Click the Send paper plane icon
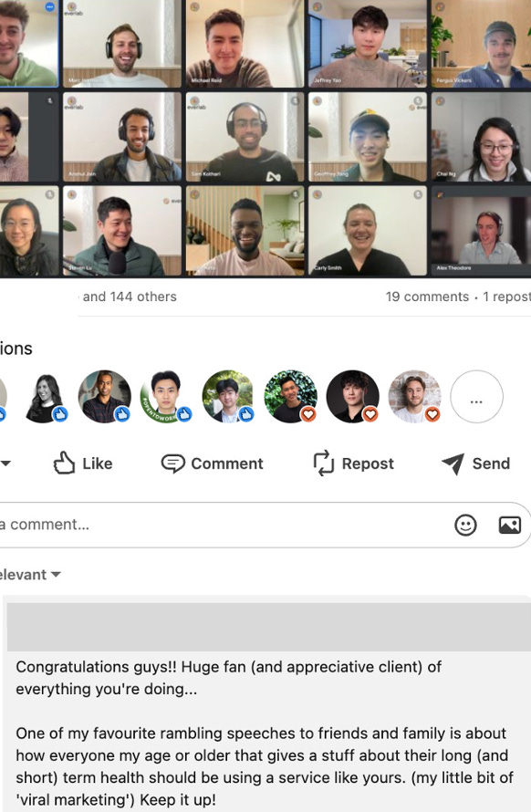 pyautogui.click(x=453, y=463)
